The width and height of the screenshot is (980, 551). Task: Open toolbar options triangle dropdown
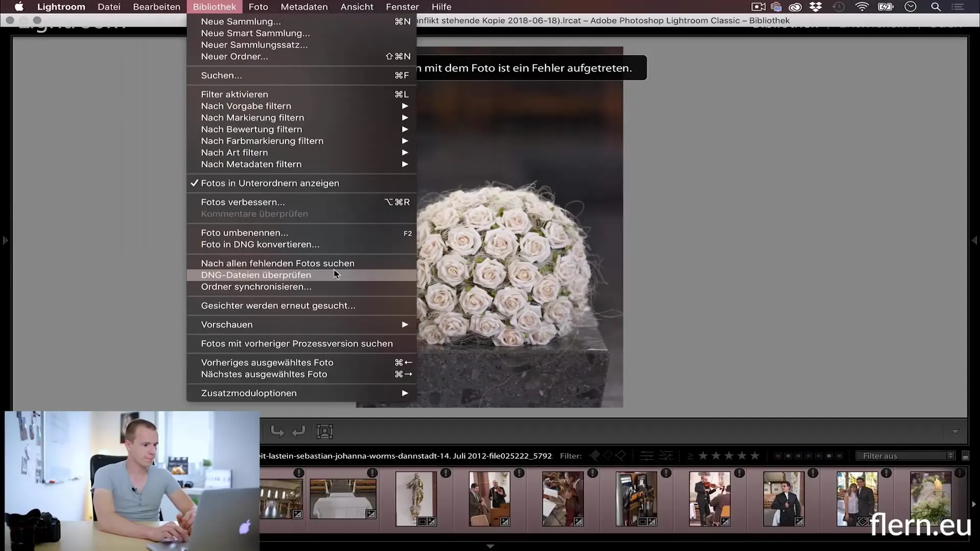955,432
